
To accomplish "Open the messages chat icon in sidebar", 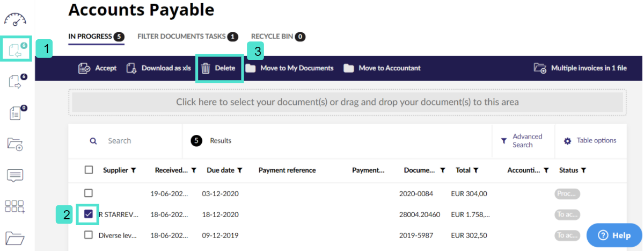I will (15, 175).
